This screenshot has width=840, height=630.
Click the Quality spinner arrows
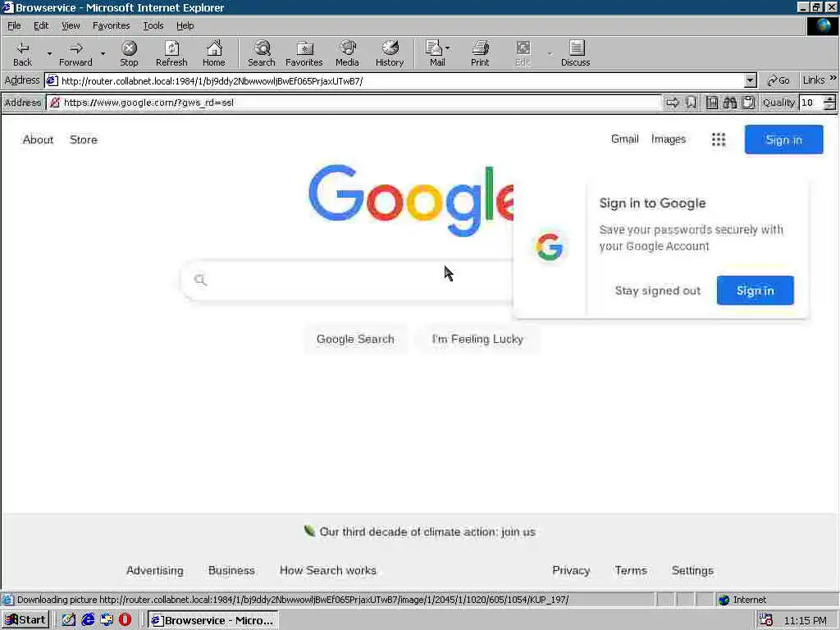829,103
